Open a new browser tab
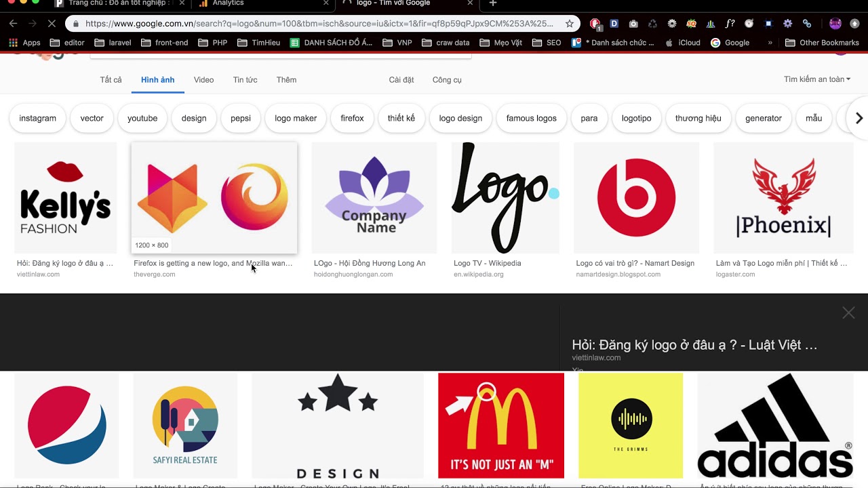Screen dimensions: 868x488 pos(493,3)
